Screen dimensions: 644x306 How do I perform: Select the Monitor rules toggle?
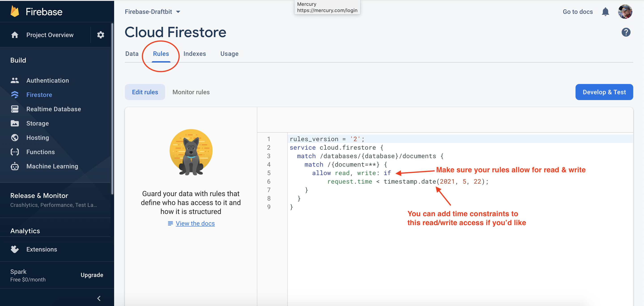pyautogui.click(x=191, y=92)
